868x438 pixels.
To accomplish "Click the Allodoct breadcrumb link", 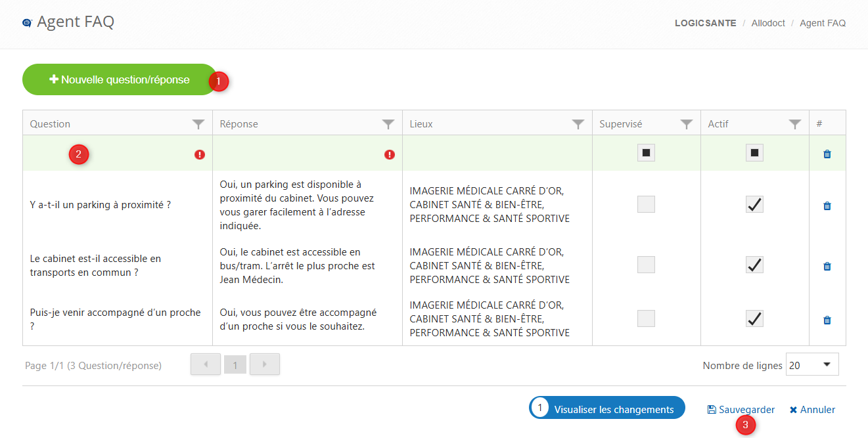I will pos(767,23).
